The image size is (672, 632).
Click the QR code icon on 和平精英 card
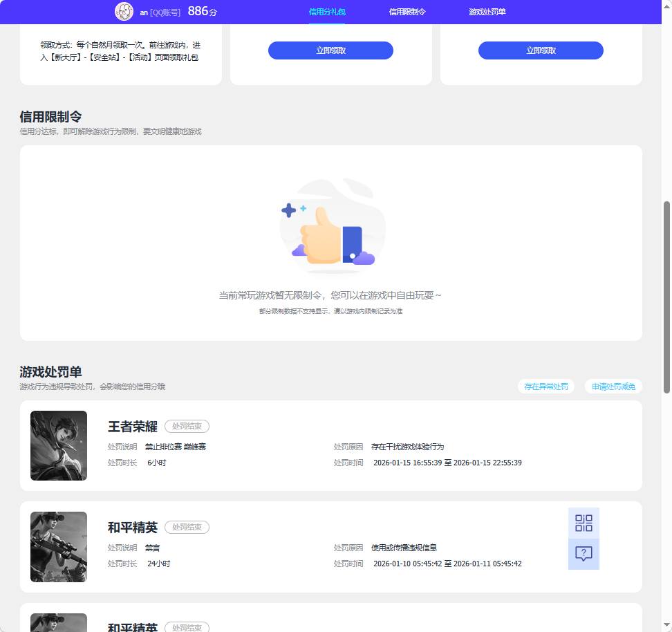[584, 523]
